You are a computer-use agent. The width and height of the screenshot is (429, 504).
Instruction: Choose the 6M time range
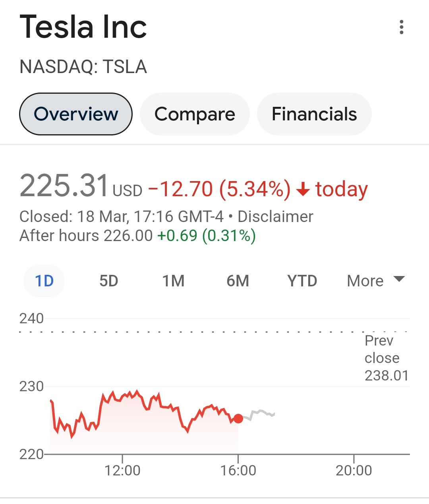pos(238,281)
